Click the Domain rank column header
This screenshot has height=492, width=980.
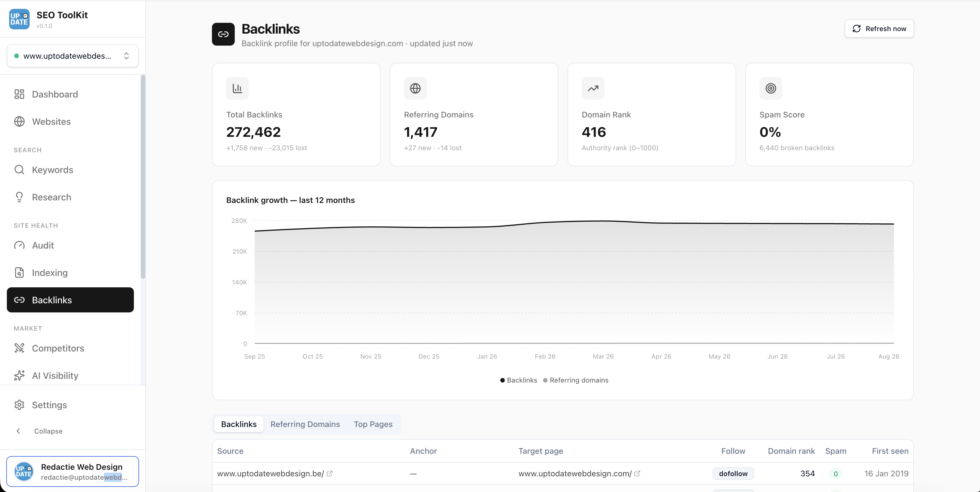point(791,451)
